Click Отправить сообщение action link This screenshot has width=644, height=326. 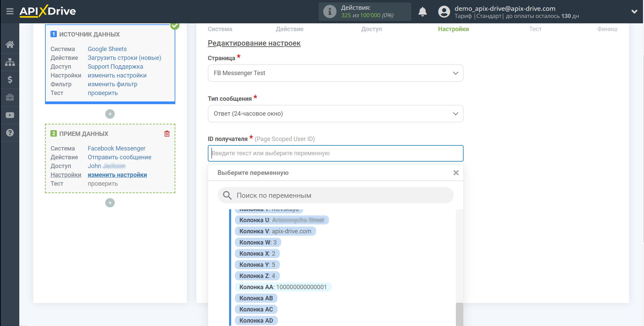point(119,157)
